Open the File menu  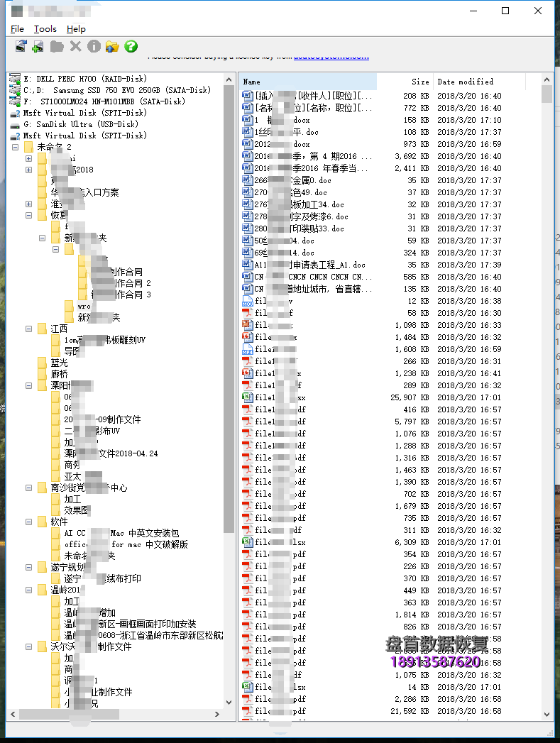click(x=17, y=29)
